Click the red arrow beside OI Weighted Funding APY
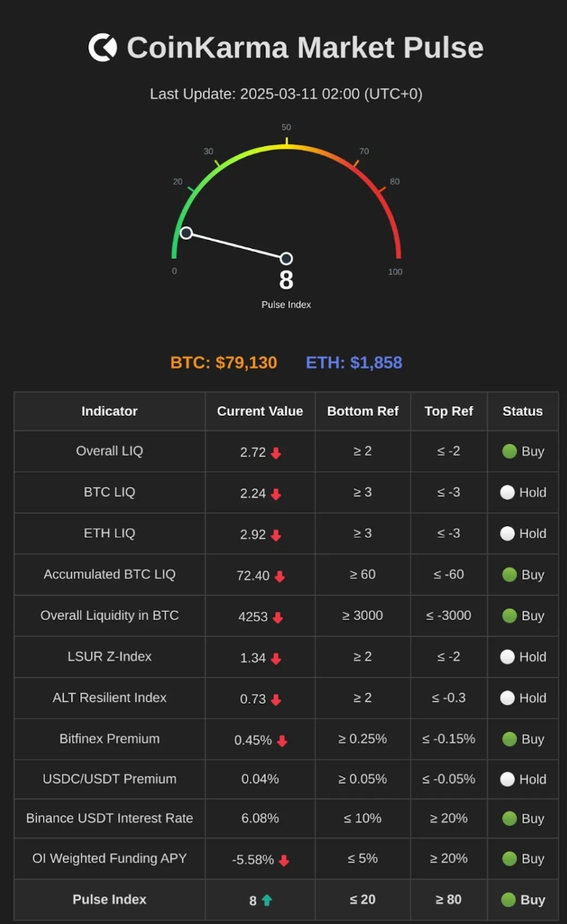The width and height of the screenshot is (567, 924). pyautogui.click(x=283, y=861)
